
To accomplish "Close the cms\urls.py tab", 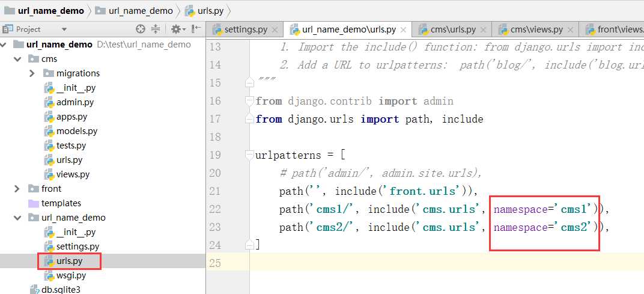I will tap(483, 30).
